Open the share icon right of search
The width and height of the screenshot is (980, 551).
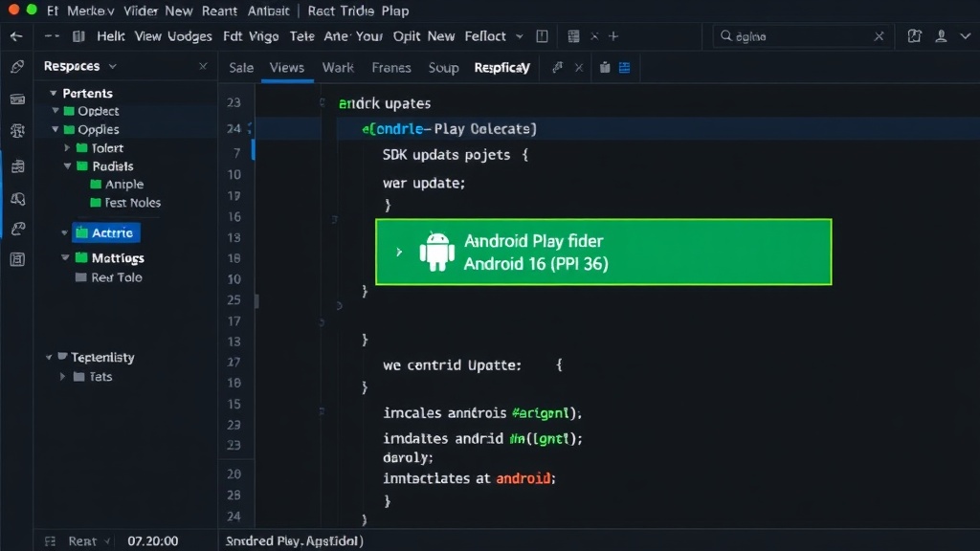[x=914, y=36]
